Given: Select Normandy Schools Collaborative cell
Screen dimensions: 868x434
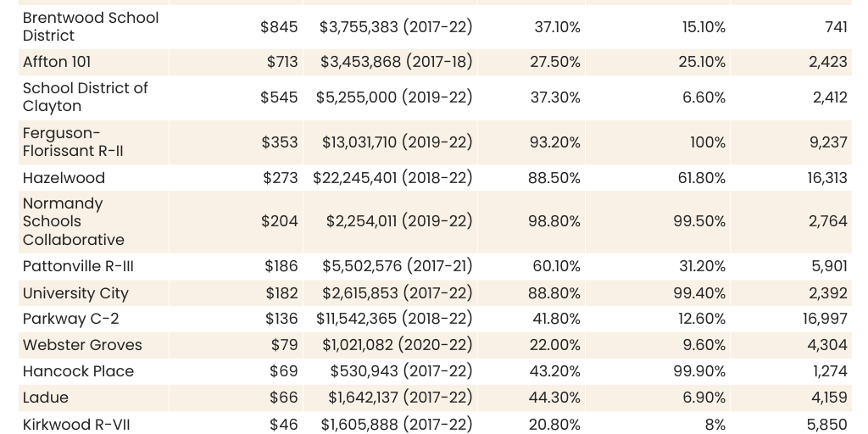Looking at the screenshot, I should click(74, 222).
